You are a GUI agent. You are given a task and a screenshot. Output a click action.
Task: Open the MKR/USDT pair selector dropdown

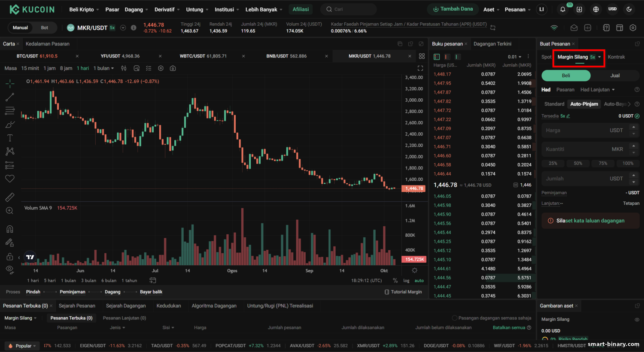(123, 27)
